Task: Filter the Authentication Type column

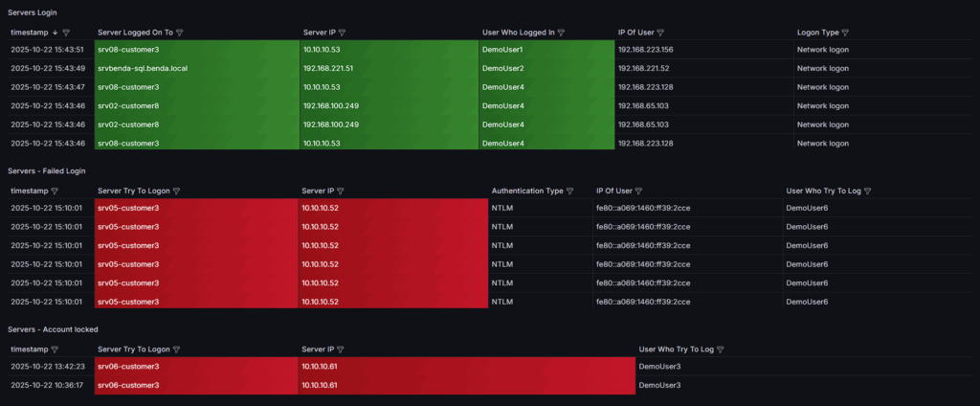Action: click(569, 191)
